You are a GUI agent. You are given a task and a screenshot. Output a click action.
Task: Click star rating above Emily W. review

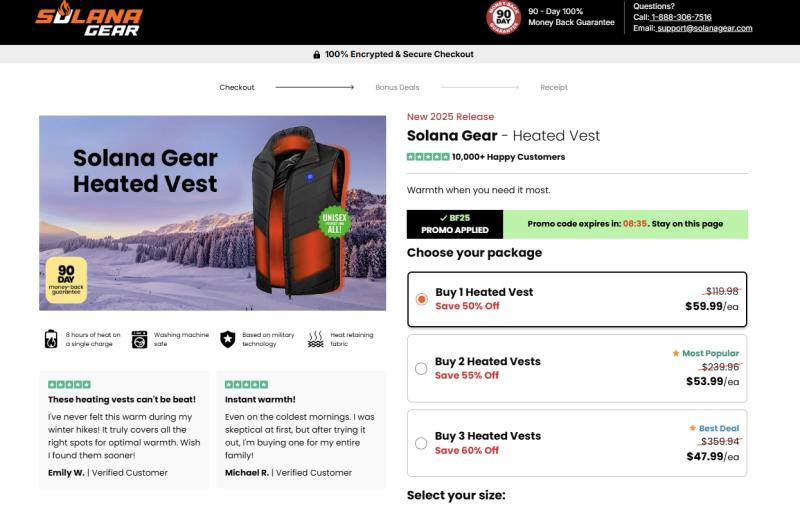(x=69, y=385)
